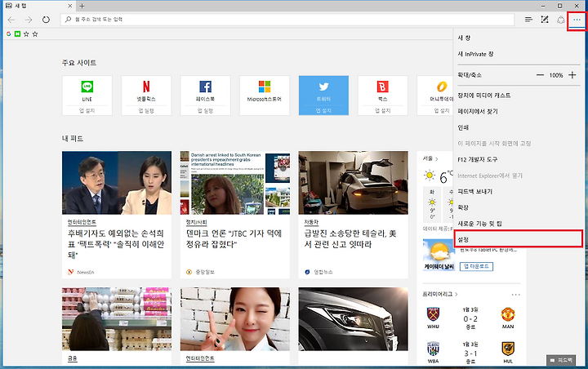Click the 금융 category link
This screenshot has height=369, width=588.
point(73,358)
